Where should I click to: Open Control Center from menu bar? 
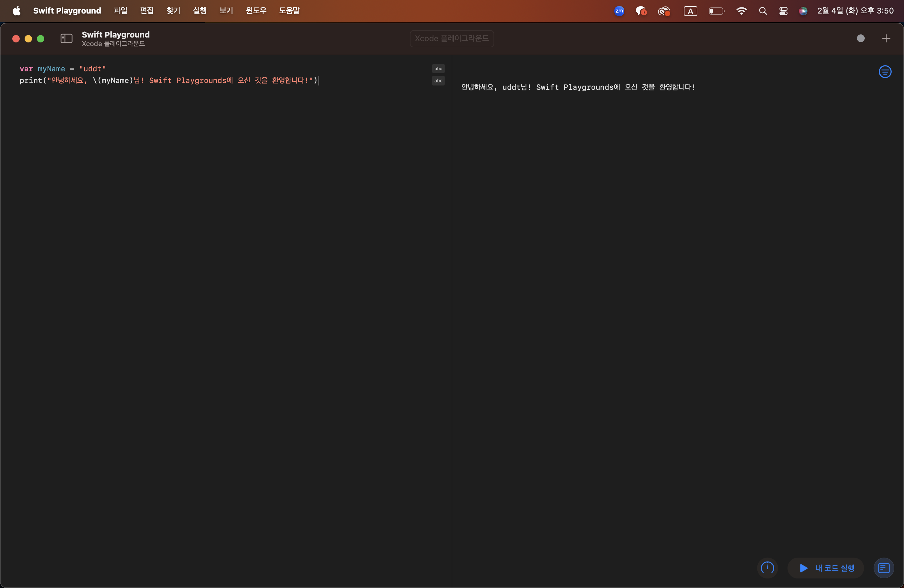(x=783, y=11)
